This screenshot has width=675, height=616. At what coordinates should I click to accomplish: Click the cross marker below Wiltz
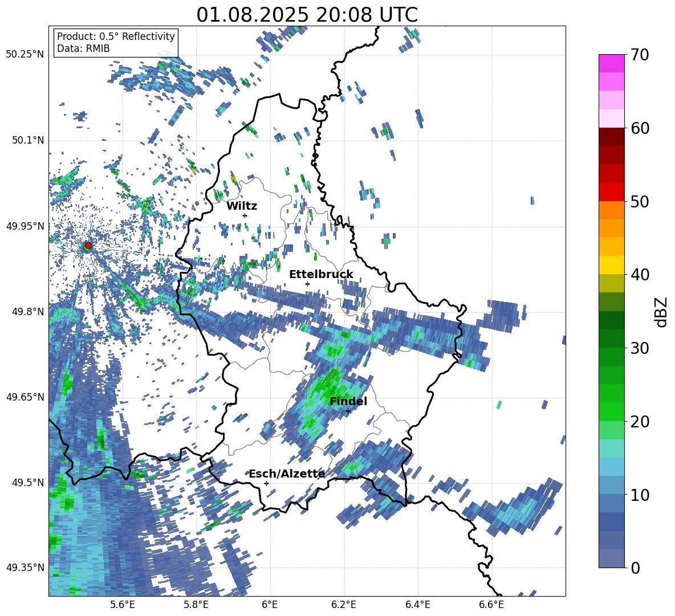tap(245, 215)
